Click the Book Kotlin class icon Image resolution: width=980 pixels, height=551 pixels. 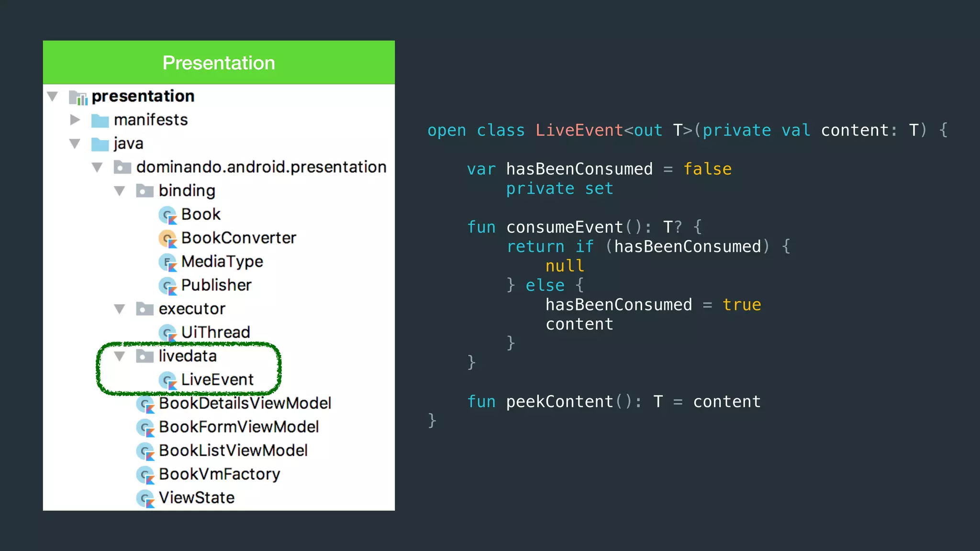click(x=167, y=215)
